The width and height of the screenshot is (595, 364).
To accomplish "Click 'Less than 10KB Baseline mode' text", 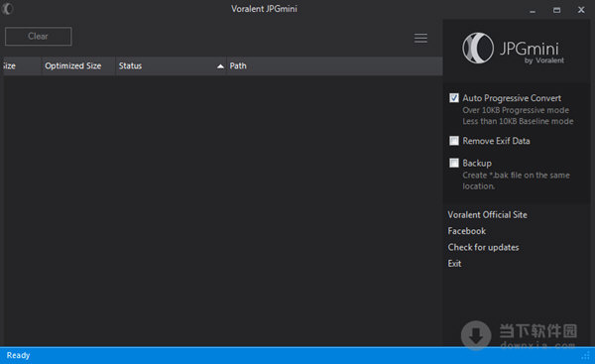I will coord(518,121).
